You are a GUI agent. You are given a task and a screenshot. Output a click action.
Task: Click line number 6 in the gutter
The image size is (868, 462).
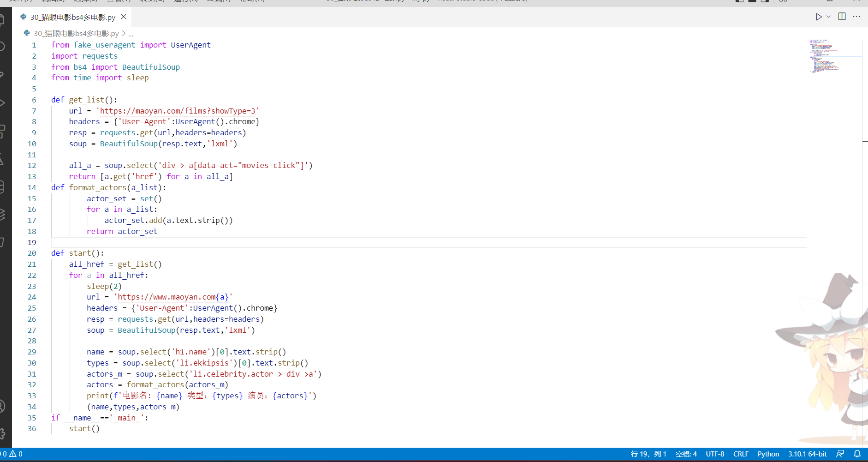pyautogui.click(x=34, y=100)
